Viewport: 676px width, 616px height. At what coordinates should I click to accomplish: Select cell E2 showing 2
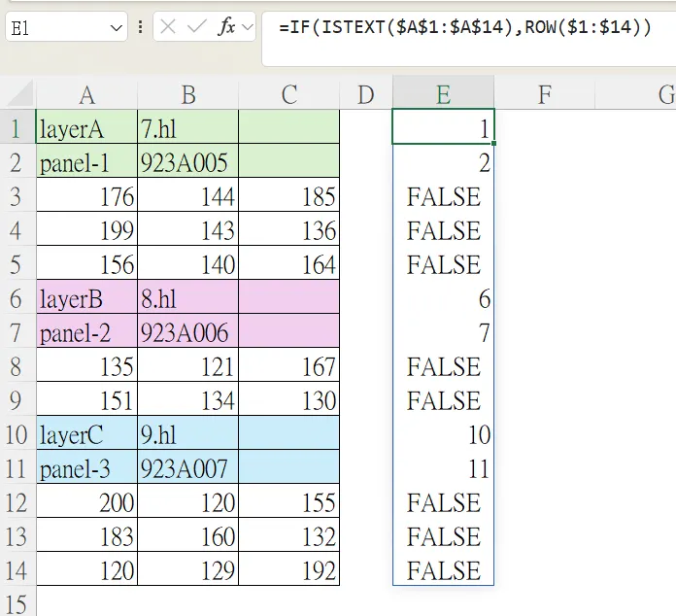tap(443, 161)
